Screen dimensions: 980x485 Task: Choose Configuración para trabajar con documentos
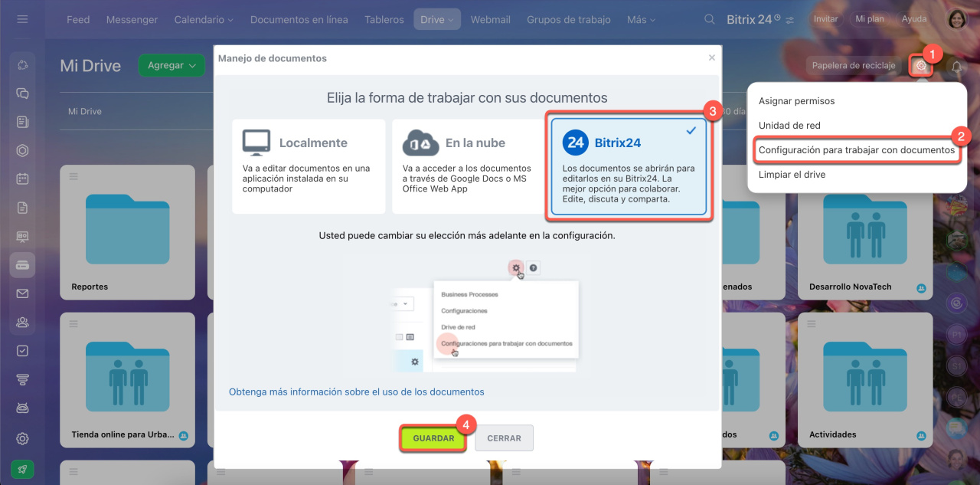[x=857, y=150]
